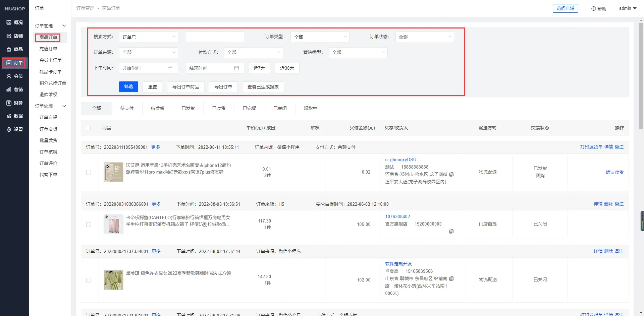This screenshot has height=316, width=644.
Task: Switch to the 待发货 tab
Action: click(157, 109)
